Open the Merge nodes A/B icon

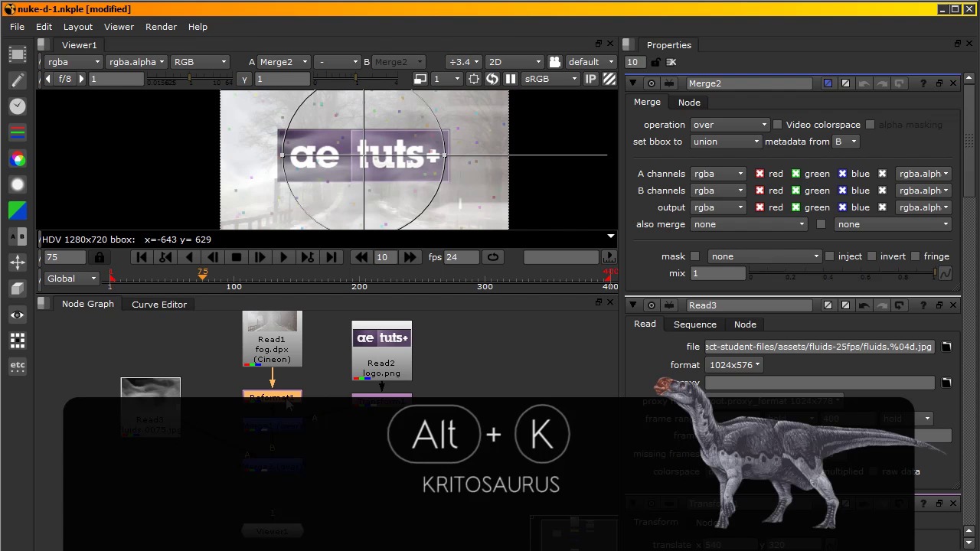(x=18, y=236)
